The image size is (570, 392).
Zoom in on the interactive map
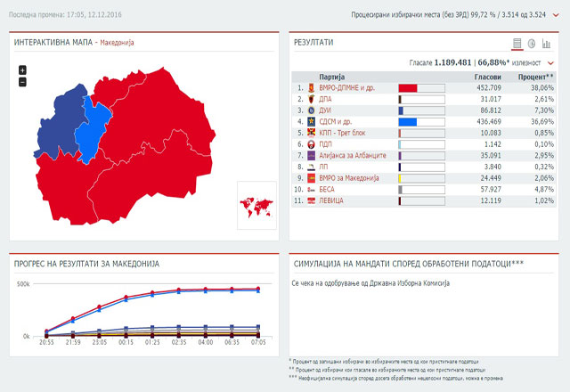point(22,69)
